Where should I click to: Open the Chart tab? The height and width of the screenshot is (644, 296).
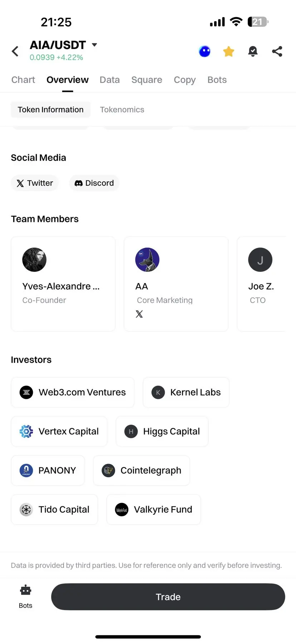(x=23, y=80)
